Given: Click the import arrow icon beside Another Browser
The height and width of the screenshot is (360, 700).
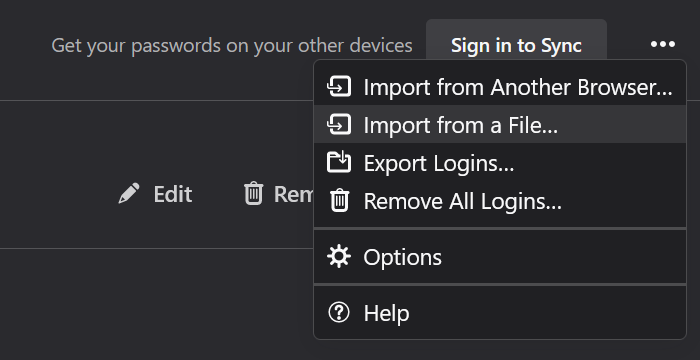Looking at the screenshot, I should pos(339,86).
